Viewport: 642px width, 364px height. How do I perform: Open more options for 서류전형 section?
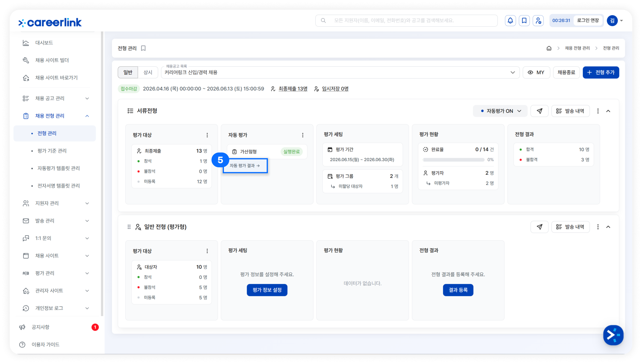pyautogui.click(x=598, y=111)
